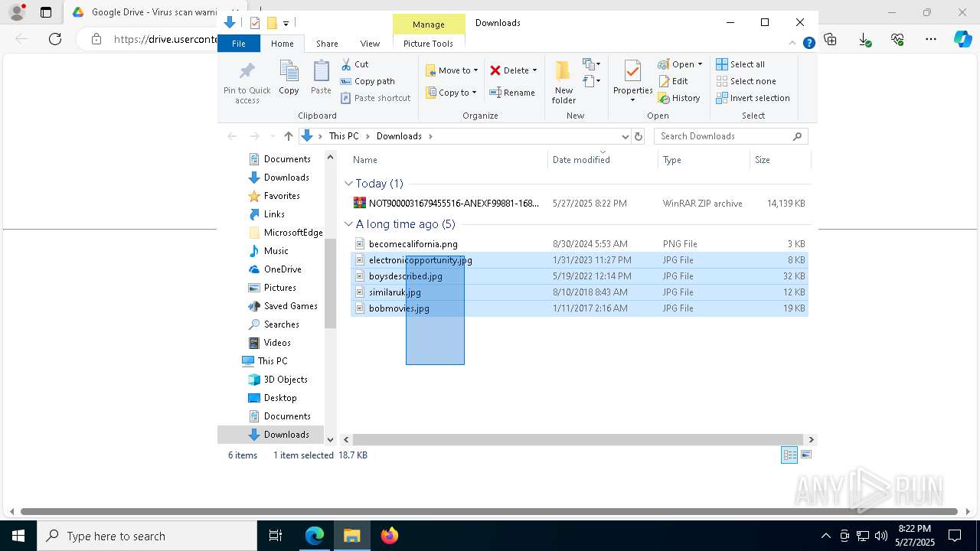The width and height of the screenshot is (980, 551).
Task: Click the horizontal file list scrollbar
Action: click(x=578, y=439)
